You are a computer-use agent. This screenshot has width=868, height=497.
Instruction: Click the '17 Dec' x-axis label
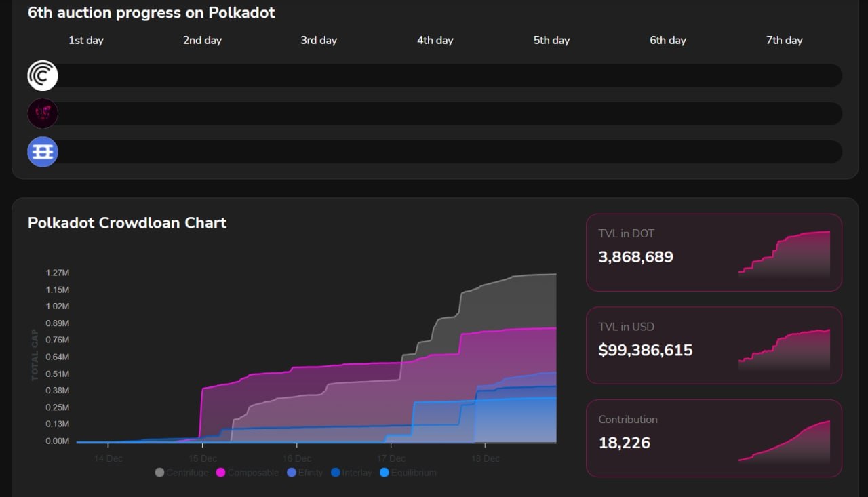point(391,458)
